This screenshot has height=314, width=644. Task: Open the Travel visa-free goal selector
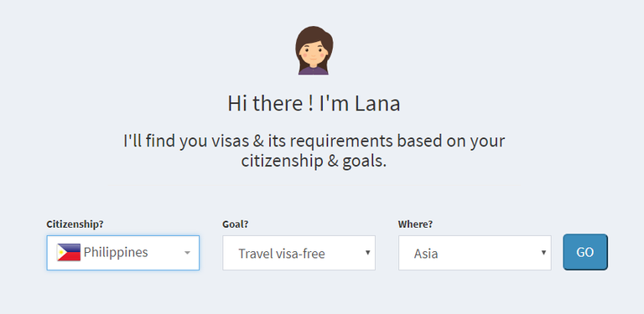click(299, 253)
